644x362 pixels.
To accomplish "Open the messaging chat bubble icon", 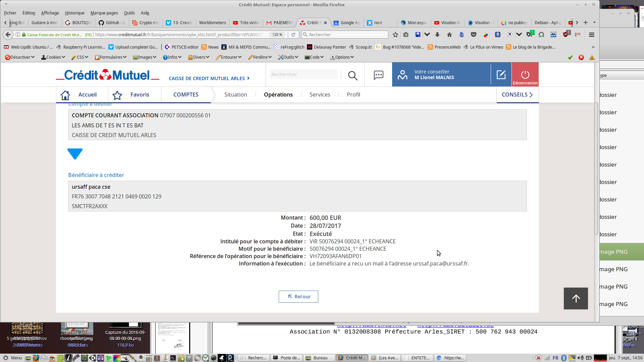I will click(x=378, y=75).
